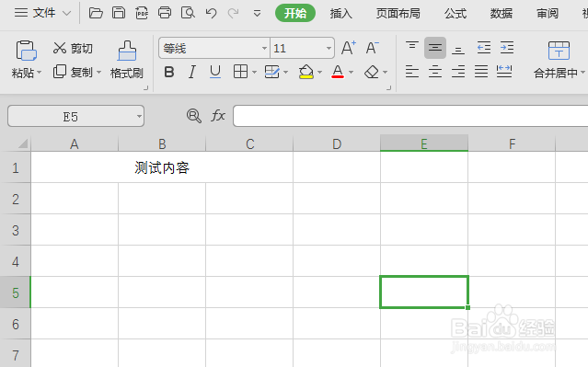
Task: Toggle middle vertical alignment
Action: pos(435,48)
